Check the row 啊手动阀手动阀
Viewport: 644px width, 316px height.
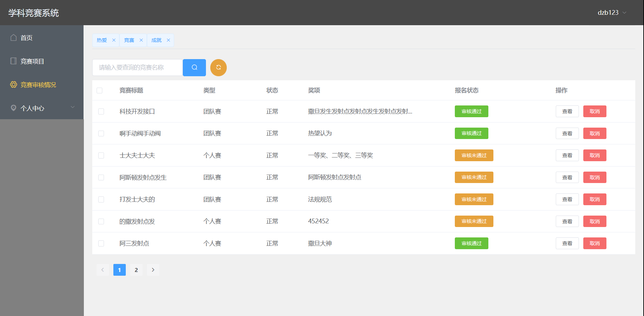101,133
